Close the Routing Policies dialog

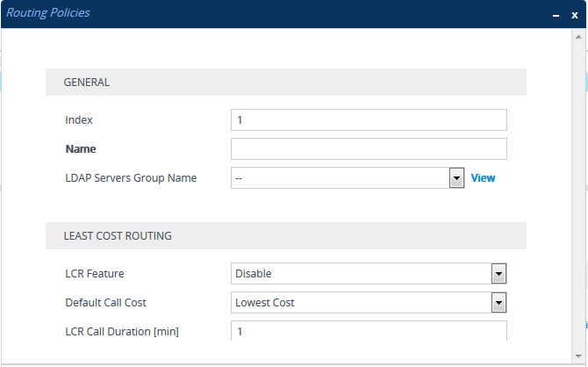[575, 15]
